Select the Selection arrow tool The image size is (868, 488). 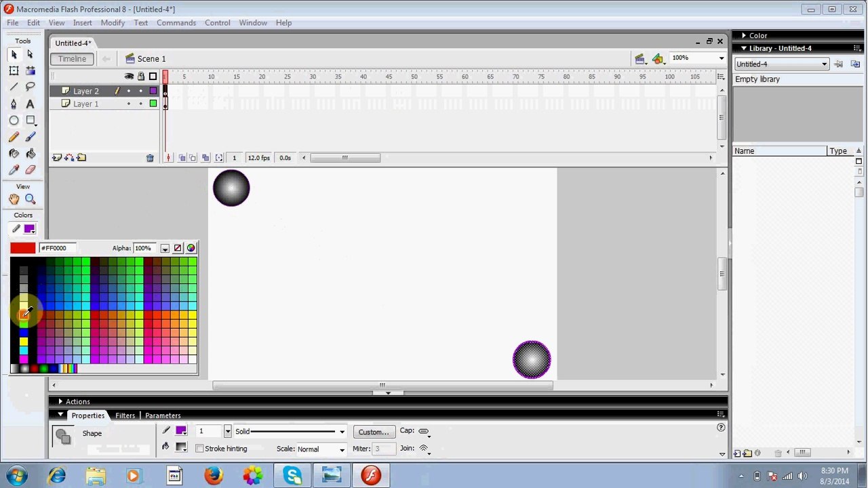click(14, 54)
